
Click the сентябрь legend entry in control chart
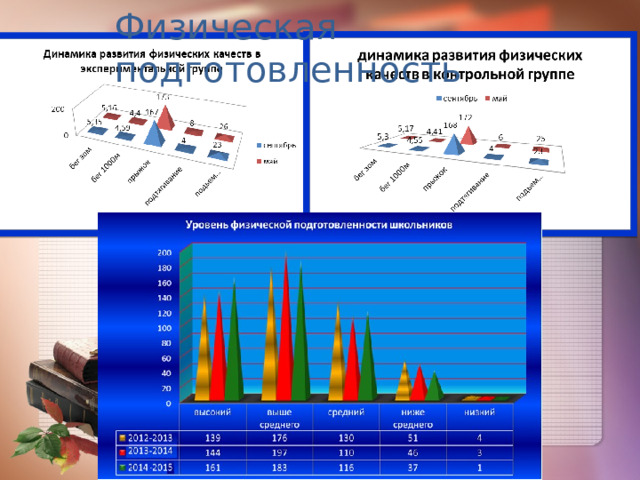(x=456, y=98)
